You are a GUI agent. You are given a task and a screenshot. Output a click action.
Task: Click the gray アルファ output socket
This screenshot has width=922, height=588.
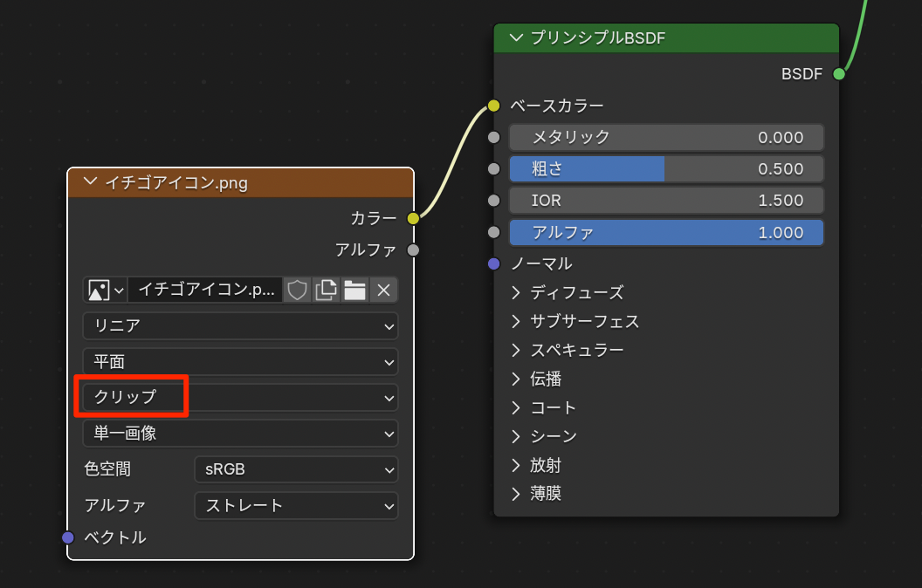pyautogui.click(x=413, y=250)
